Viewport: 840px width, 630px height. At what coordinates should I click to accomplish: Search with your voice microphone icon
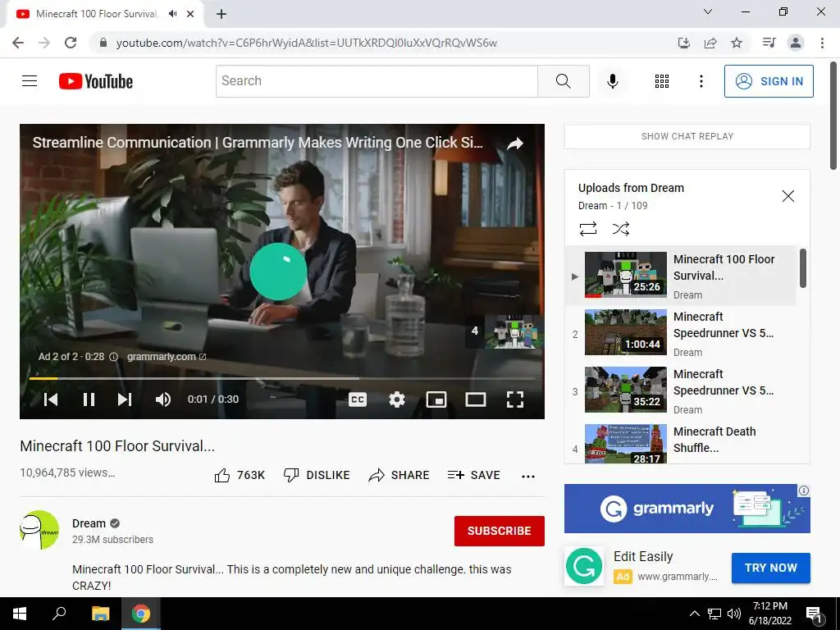click(x=613, y=81)
